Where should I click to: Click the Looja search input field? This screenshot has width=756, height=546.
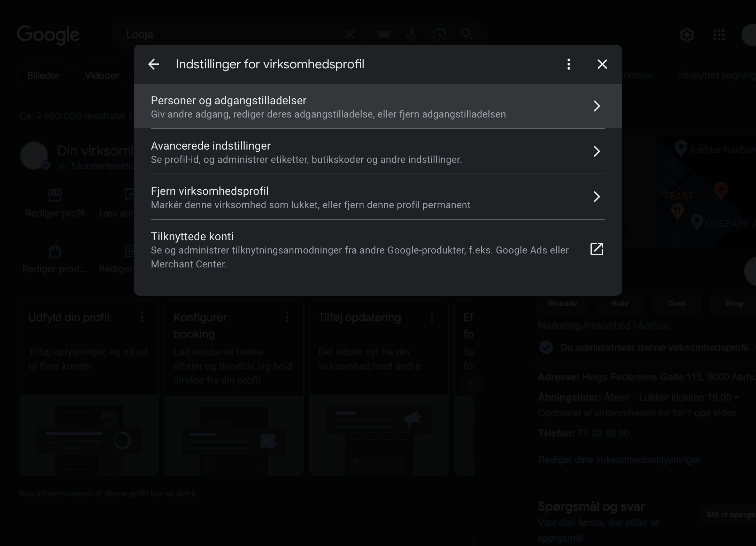point(230,34)
